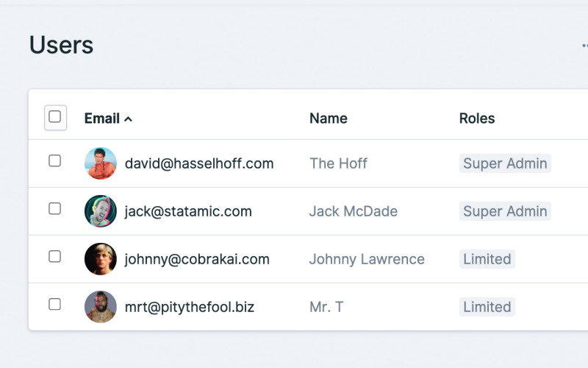Image resolution: width=588 pixels, height=368 pixels.
Task: Toggle the select-all users checkbox
Action: tap(55, 117)
